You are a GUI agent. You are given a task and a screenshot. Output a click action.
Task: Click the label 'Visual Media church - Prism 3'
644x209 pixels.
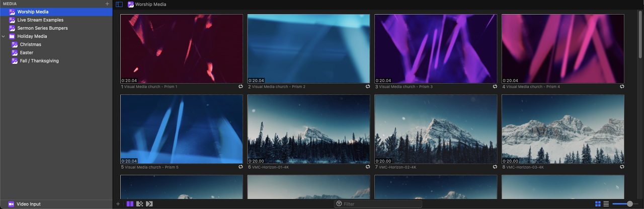click(x=406, y=87)
